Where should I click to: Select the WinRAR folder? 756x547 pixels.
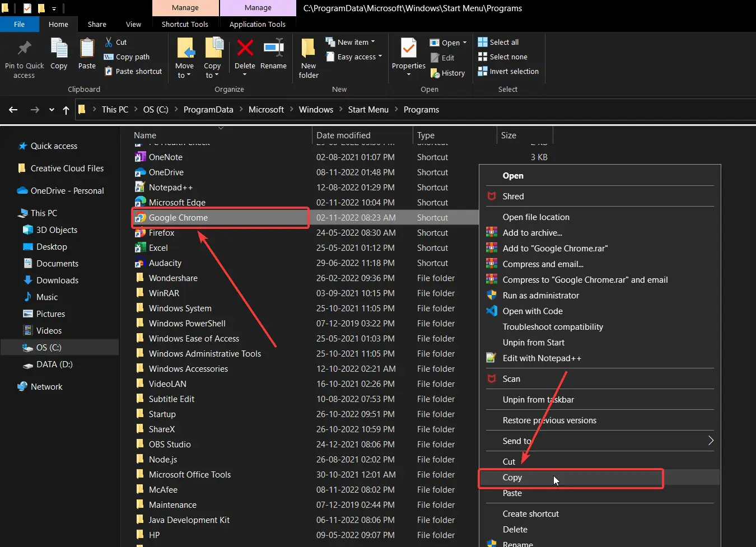pos(158,293)
